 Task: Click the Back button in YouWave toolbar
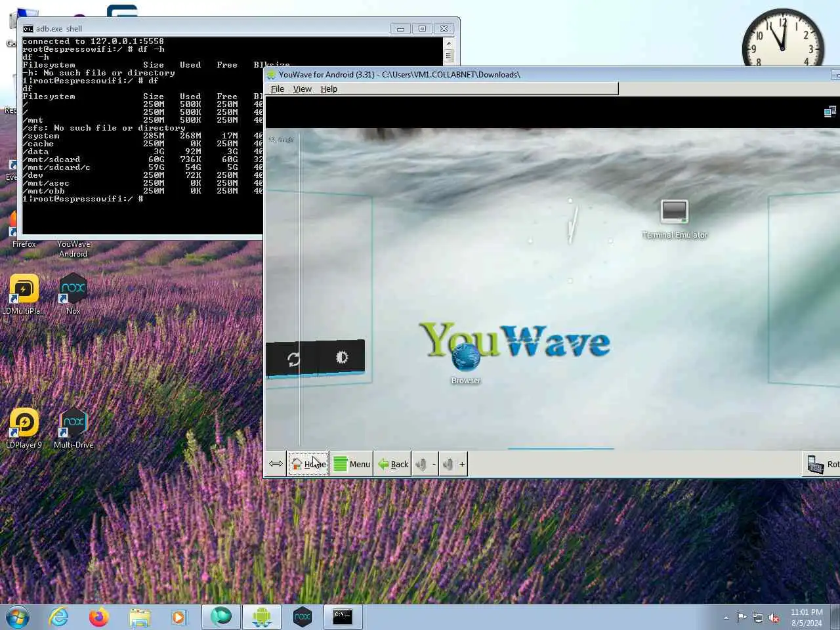coord(392,464)
